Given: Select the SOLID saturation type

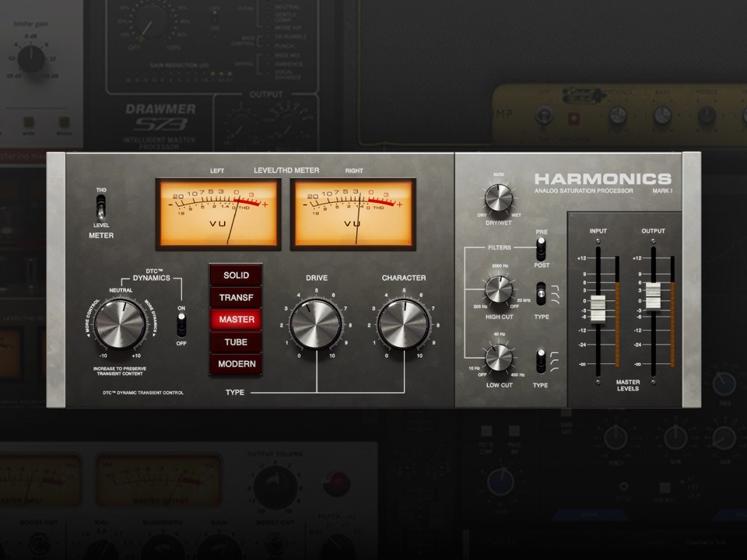Looking at the screenshot, I should (x=235, y=275).
